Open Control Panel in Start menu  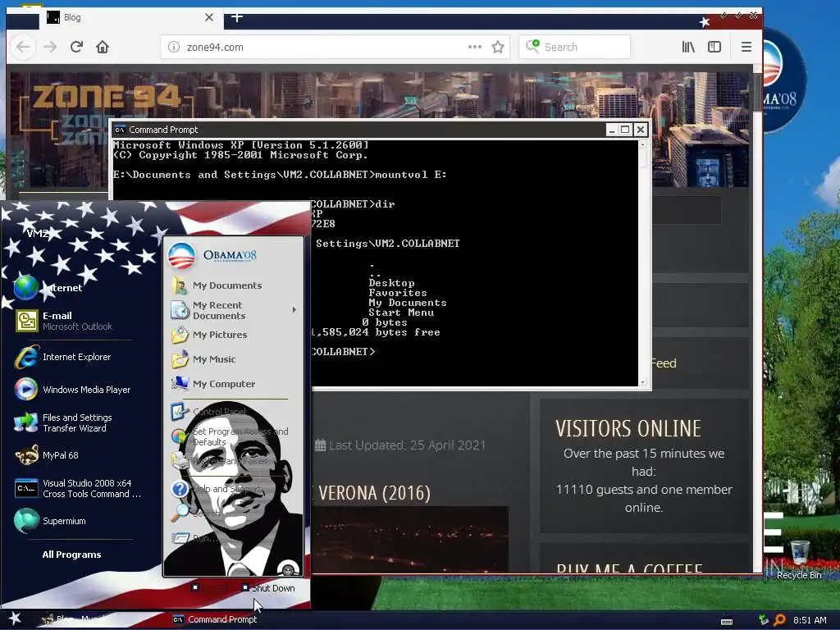pyautogui.click(x=209, y=412)
